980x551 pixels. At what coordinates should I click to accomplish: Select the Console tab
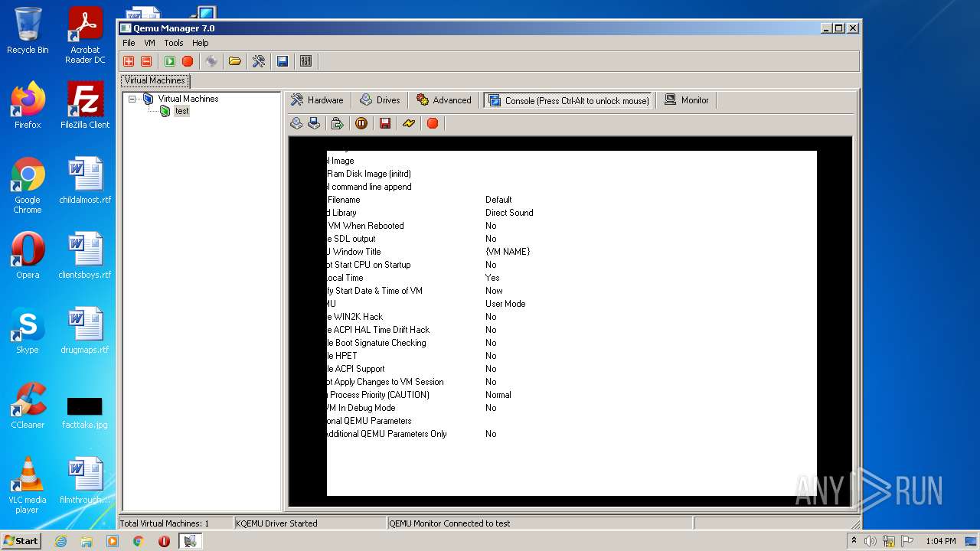568,100
